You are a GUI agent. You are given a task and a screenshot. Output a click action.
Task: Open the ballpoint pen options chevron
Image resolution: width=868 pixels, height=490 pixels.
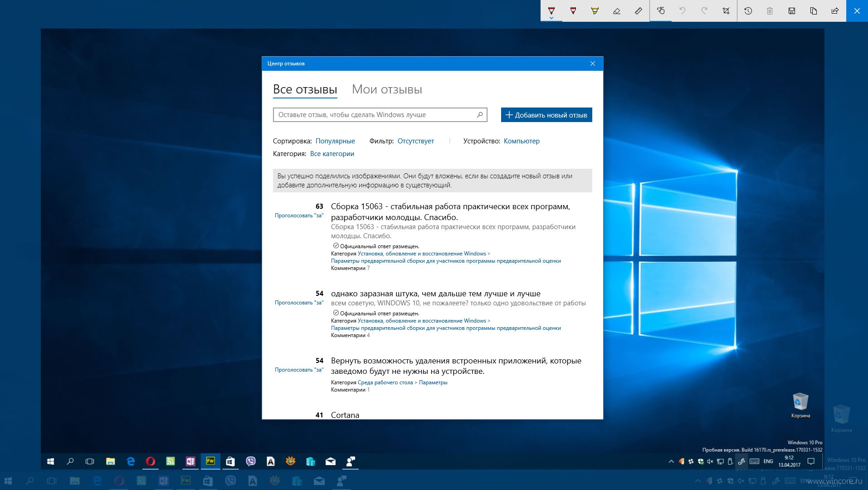point(551,18)
